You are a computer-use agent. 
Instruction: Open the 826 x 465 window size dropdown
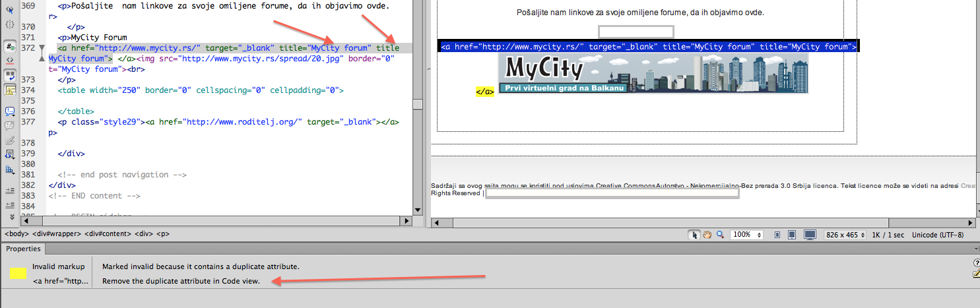pos(845,235)
